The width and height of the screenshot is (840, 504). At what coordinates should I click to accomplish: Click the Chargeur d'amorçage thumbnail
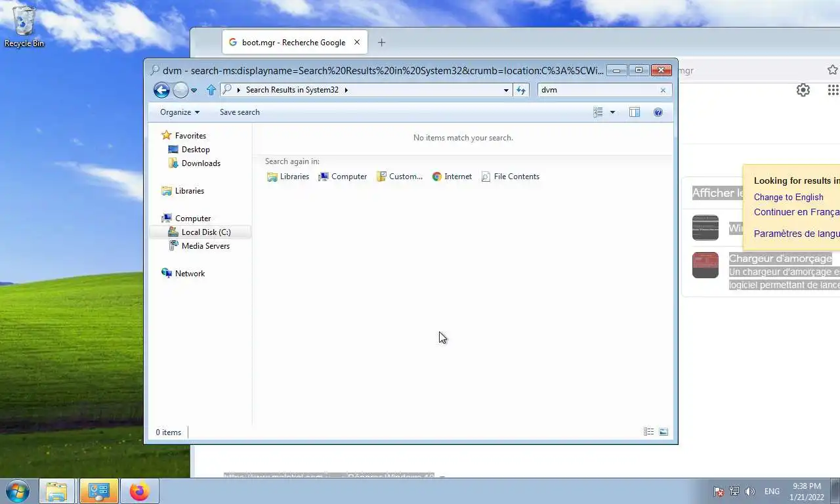coord(705,265)
